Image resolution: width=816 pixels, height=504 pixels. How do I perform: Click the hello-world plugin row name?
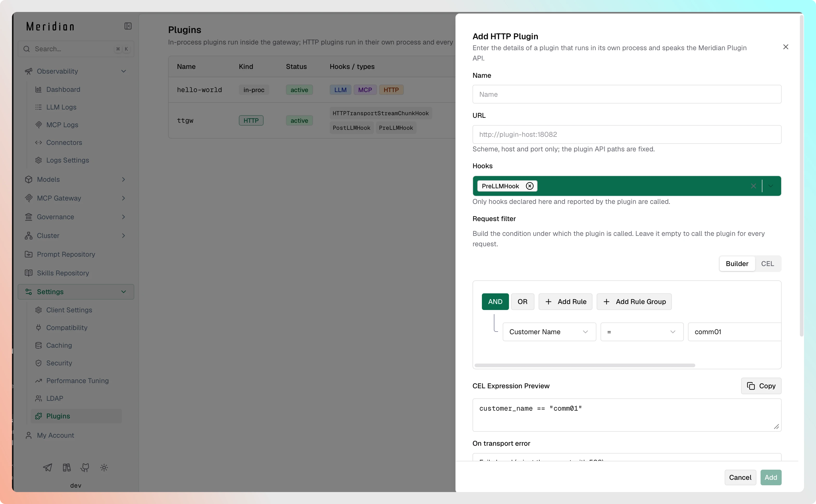click(199, 90)
